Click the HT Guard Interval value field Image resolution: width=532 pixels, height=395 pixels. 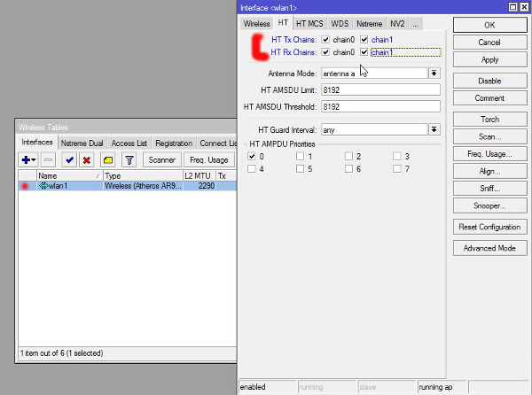[x=374, y=129]
